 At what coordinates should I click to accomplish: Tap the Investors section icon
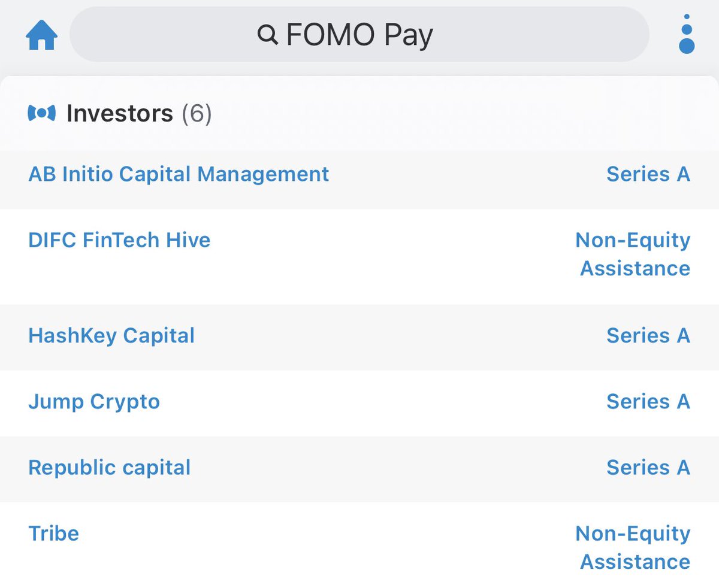click(x=41, y=113)
